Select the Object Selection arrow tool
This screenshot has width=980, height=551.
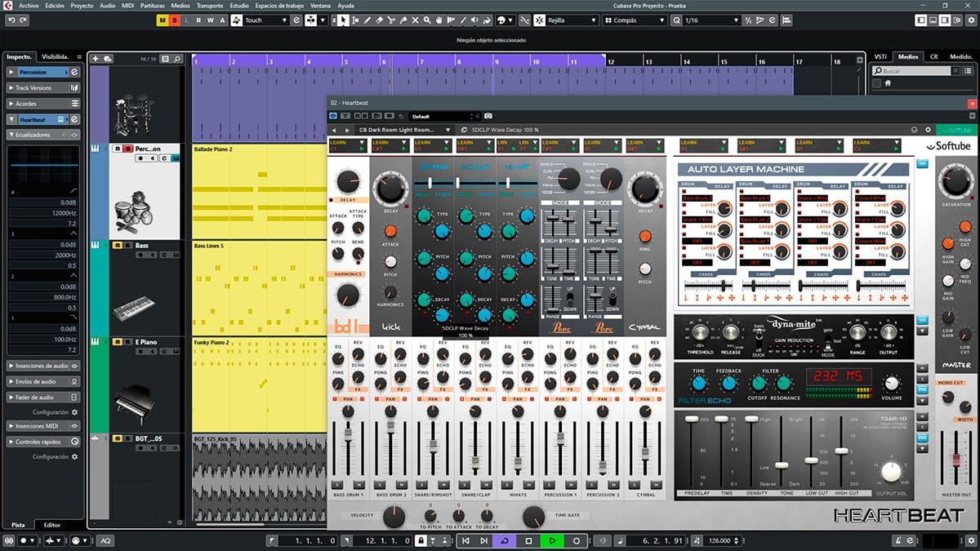coord(344,20)
